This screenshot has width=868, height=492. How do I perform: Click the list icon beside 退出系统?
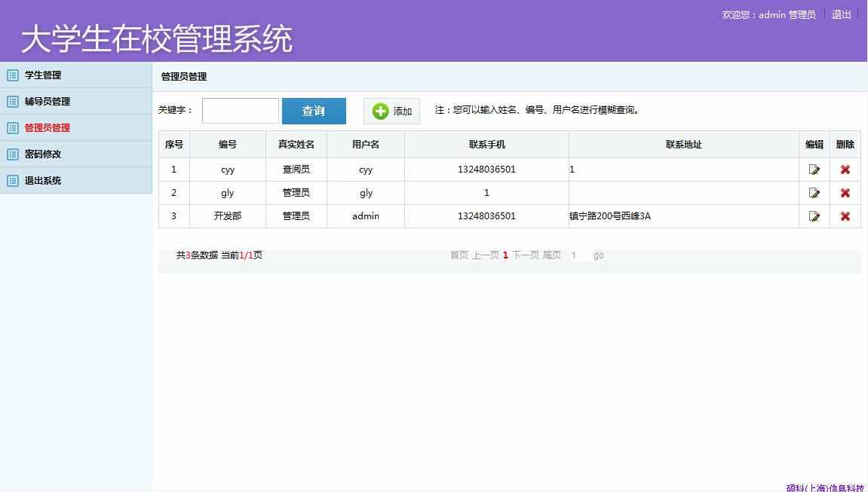13,181
